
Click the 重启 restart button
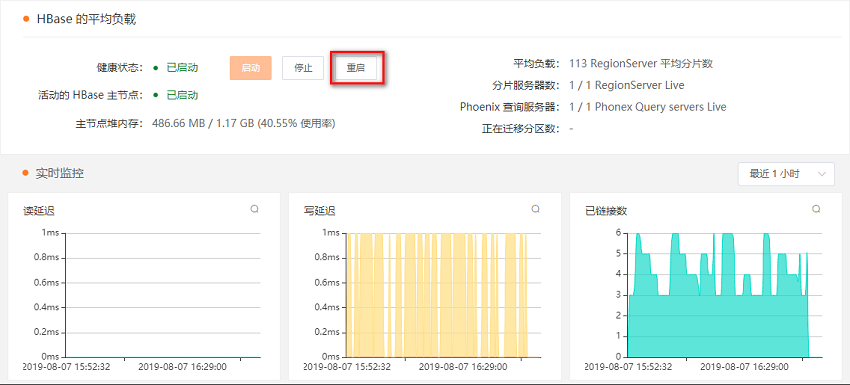tap(356, 68)
